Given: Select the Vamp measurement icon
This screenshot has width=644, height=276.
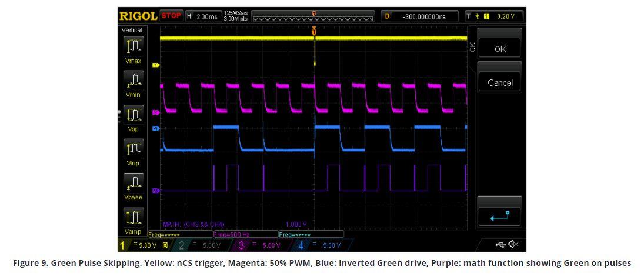Looking at the screenshot, I should pyautogui.click(x=134, y=217).
